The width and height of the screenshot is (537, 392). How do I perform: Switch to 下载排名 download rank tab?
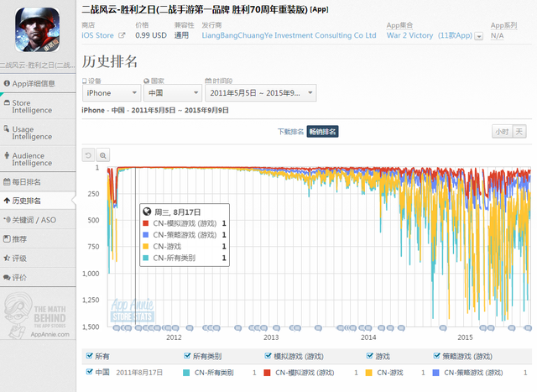[x=290, y=132]
